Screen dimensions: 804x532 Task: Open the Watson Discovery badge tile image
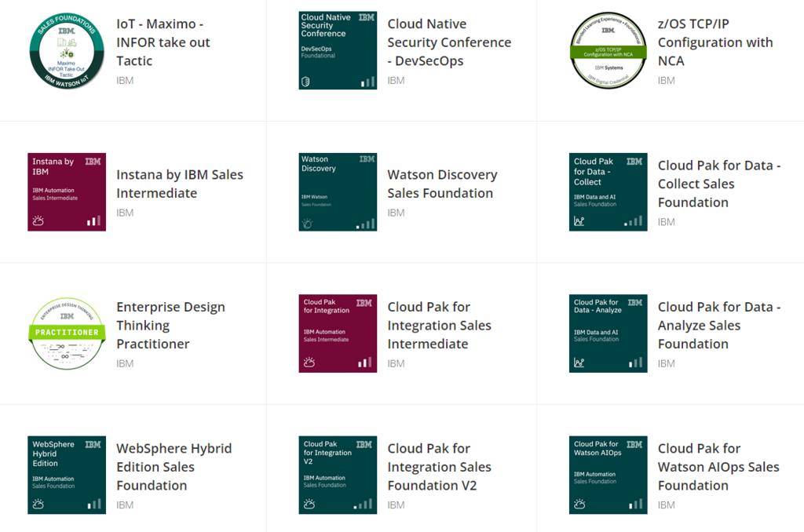[x=338, y=191]
